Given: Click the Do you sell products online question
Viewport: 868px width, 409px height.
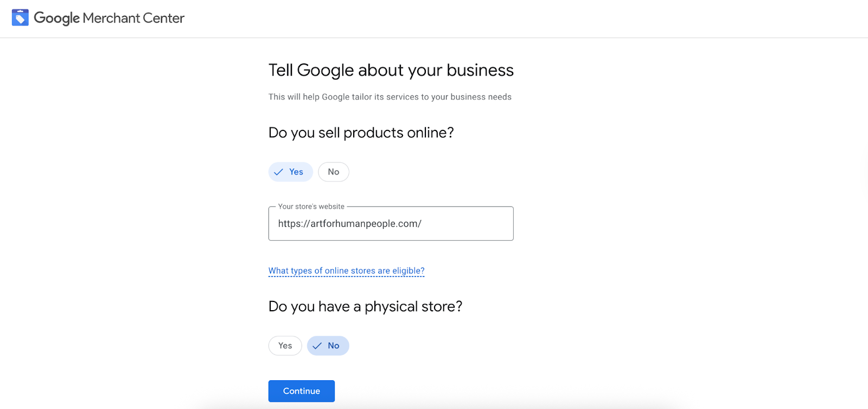Looking at the screenshot, I should coord(361,132).
